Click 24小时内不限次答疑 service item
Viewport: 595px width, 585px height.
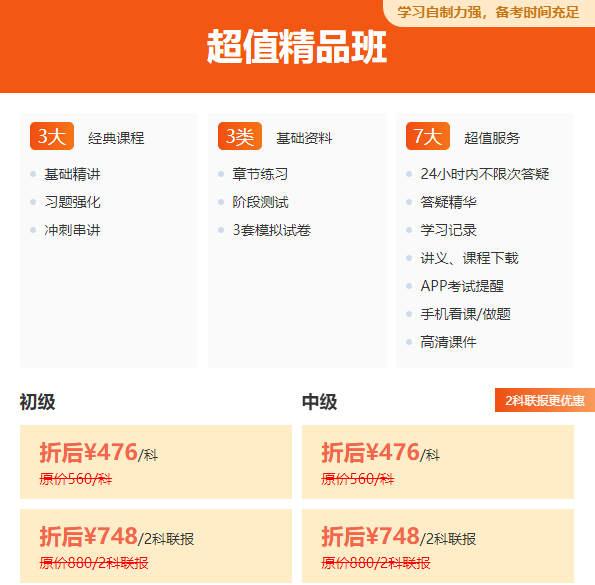[485, 174]
